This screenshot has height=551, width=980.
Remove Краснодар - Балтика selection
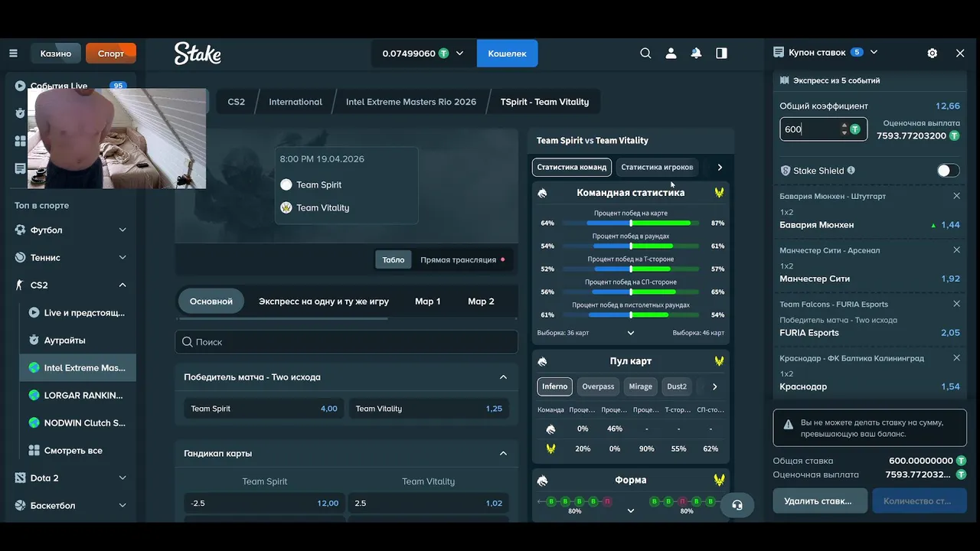click(956, 358)
